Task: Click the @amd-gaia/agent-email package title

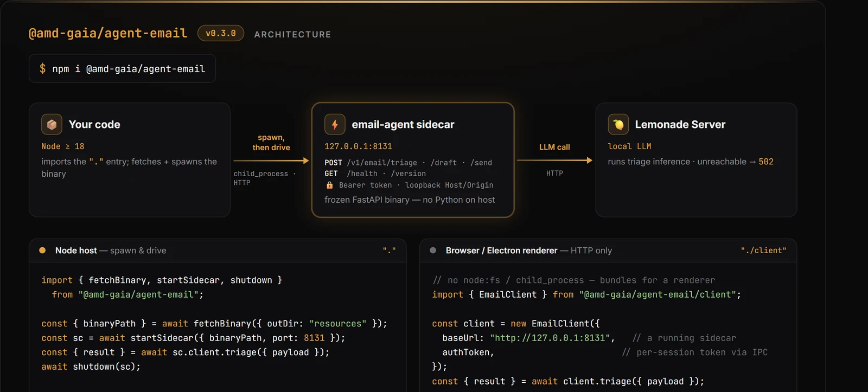Action: tap(108, 33)
